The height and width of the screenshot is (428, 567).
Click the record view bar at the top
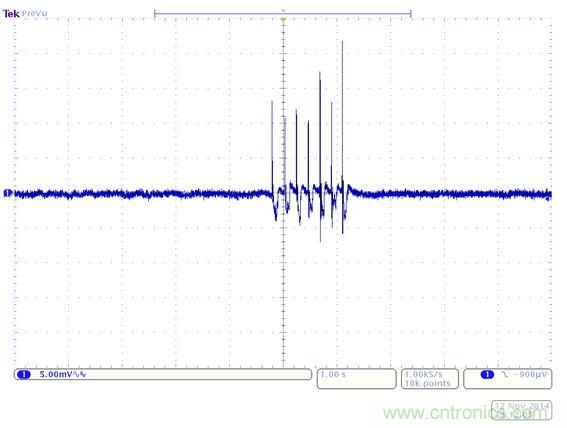tap(283, 14)
